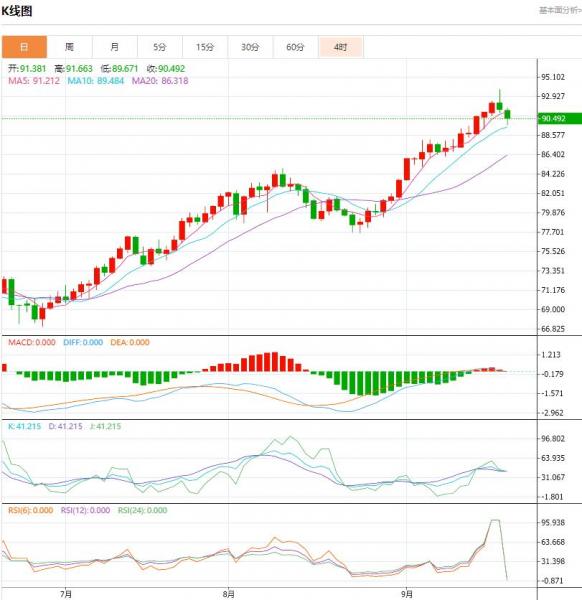This screenshot has height=600, width=582.
Task: Click the K value label in KDJ panel
Action: tap(24, 426)
